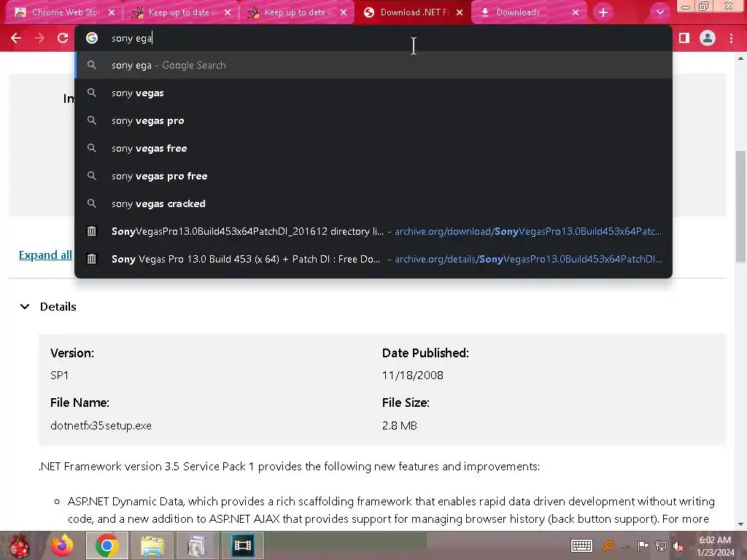The height and width of the screenshot is (560, 747).
Task: Choose the 'sony vegas' suggestion
Action: pos(373,93)
